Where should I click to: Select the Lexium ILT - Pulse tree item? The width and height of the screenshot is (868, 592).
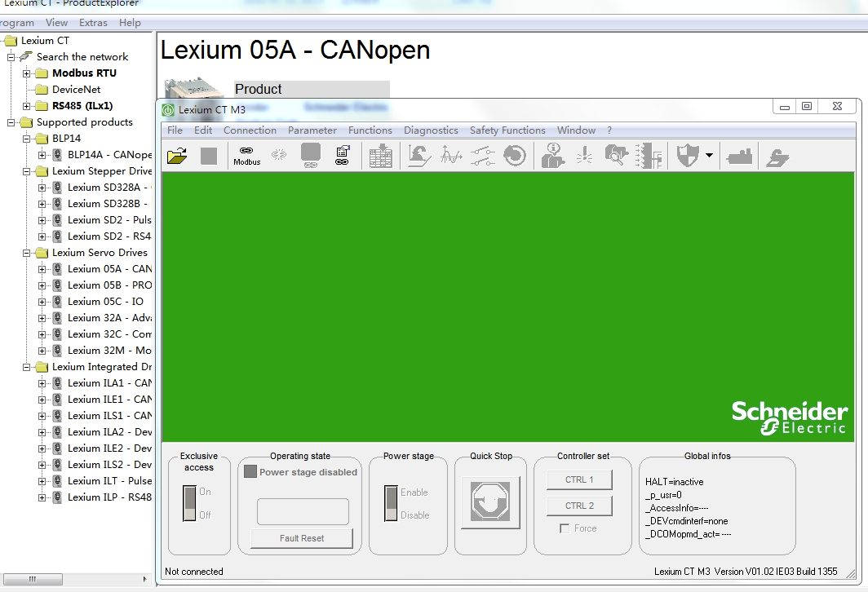click(109, 481)
